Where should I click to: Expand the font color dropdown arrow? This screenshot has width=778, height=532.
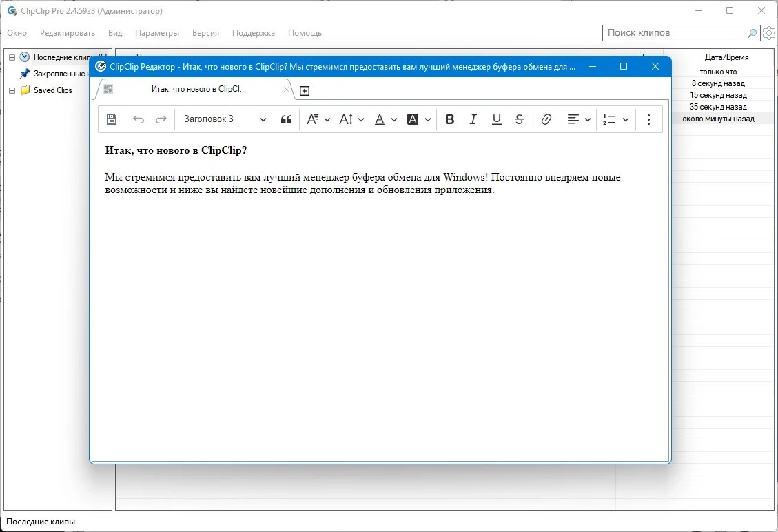coord(394,120)
